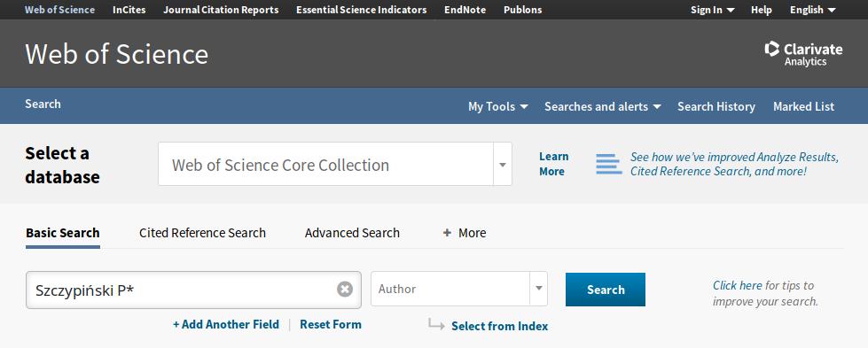Click the blue Search button
The image size is (868, 348).
click(x=605, y=290)
